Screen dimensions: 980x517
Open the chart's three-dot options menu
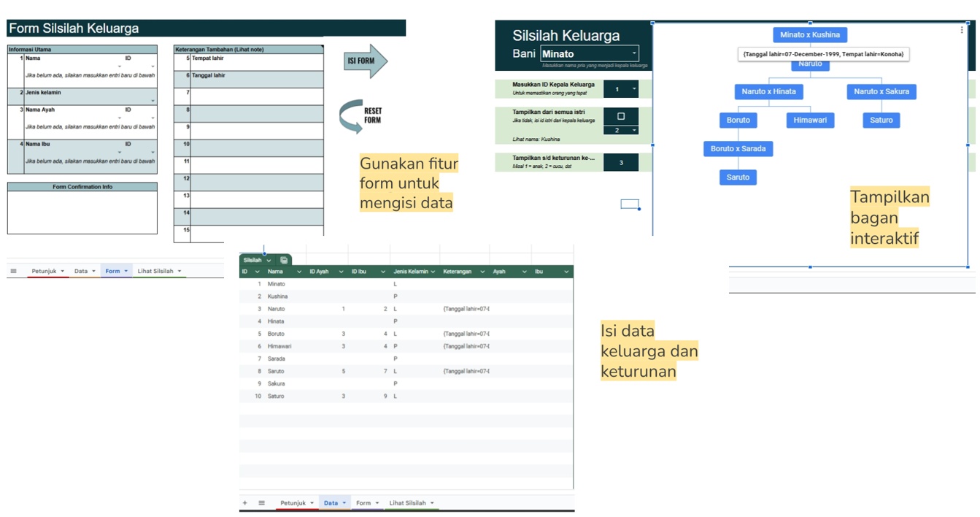tap(962, 31)
